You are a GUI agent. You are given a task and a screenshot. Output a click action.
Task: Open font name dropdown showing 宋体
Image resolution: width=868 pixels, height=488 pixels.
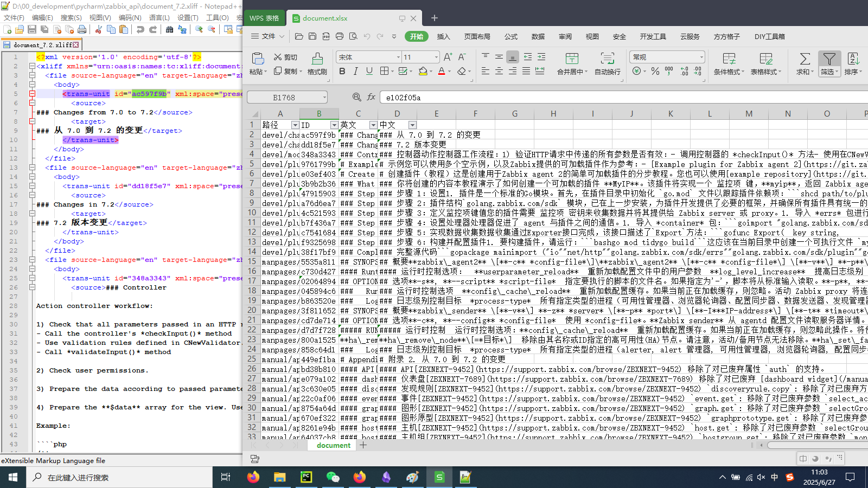tap(398, 57)
